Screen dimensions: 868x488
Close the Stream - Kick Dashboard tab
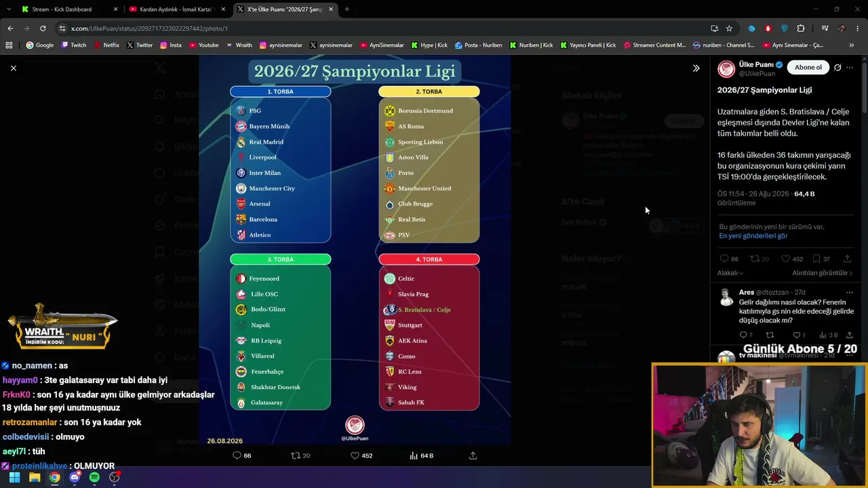[115, 9]
